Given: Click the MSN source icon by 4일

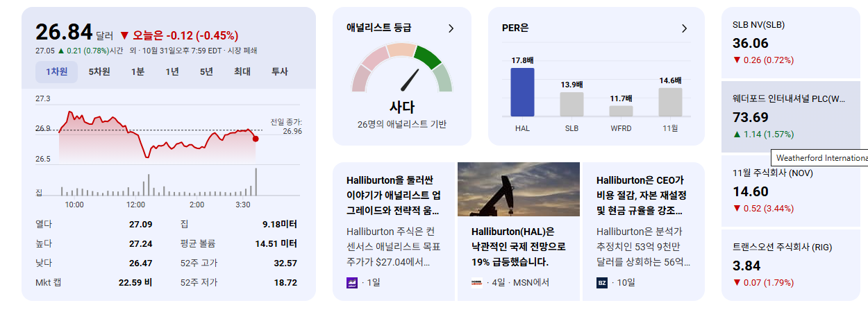Looking at the screenshot, I should [476, 282].
